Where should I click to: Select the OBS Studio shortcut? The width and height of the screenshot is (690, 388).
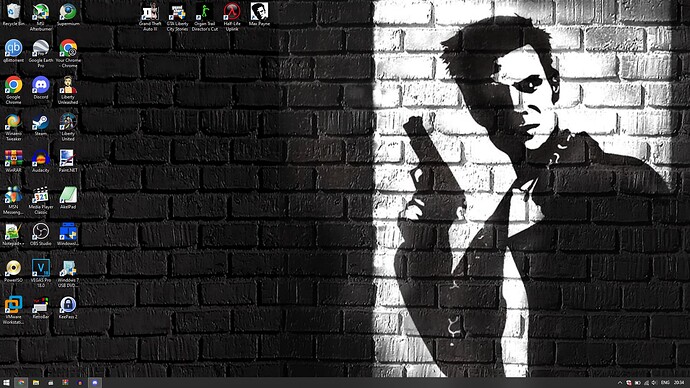click(40, 234)
